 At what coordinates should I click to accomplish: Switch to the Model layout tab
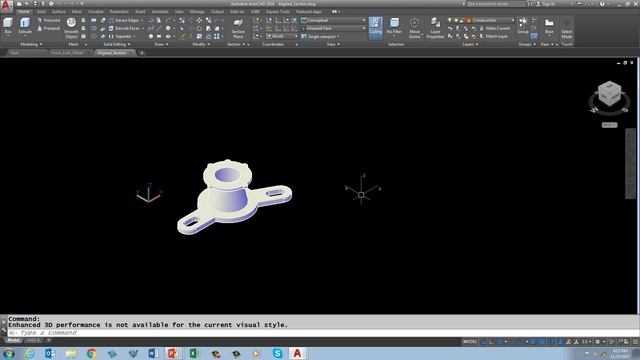point(13,340)
